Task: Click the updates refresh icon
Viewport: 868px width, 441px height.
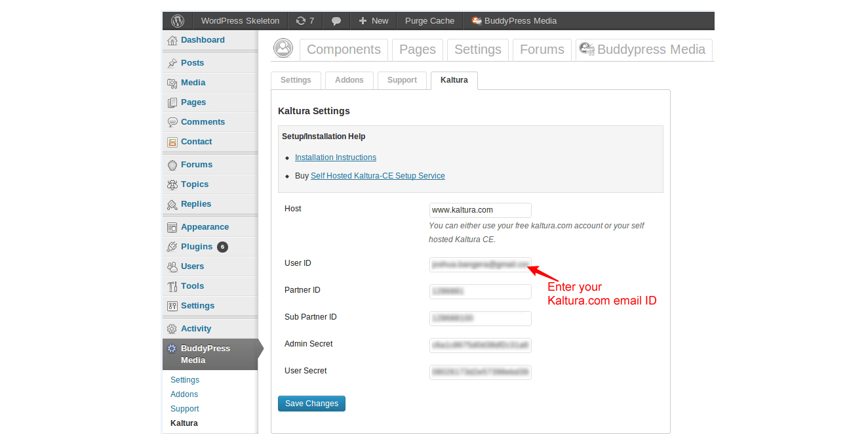Action: click(x=301, y=21)
